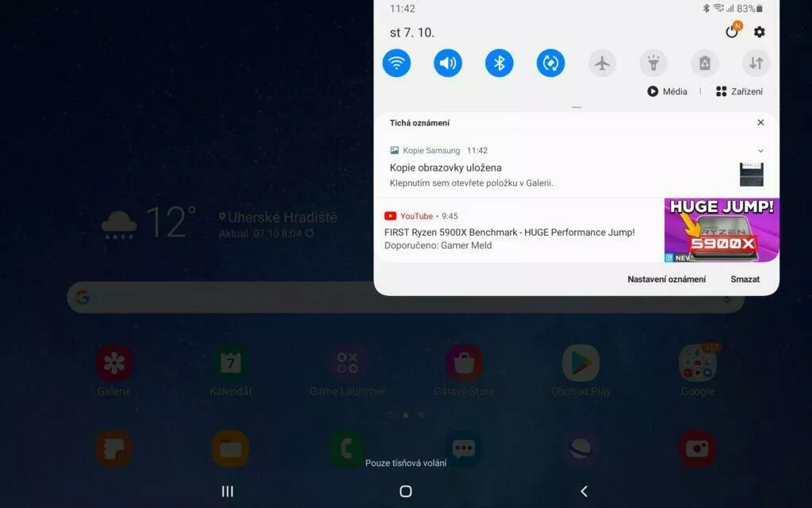Viewport: 812px width, 508px height.
Task: Tap the power menu icon
Action: (x=732, y=32)
